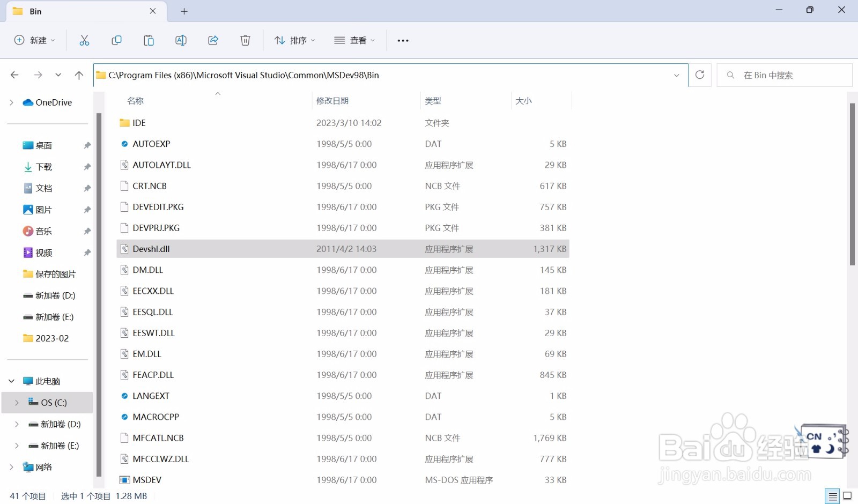Click the AUTOEXP file icon
Viewport: 858px width, 504px height.
[124, 144]
